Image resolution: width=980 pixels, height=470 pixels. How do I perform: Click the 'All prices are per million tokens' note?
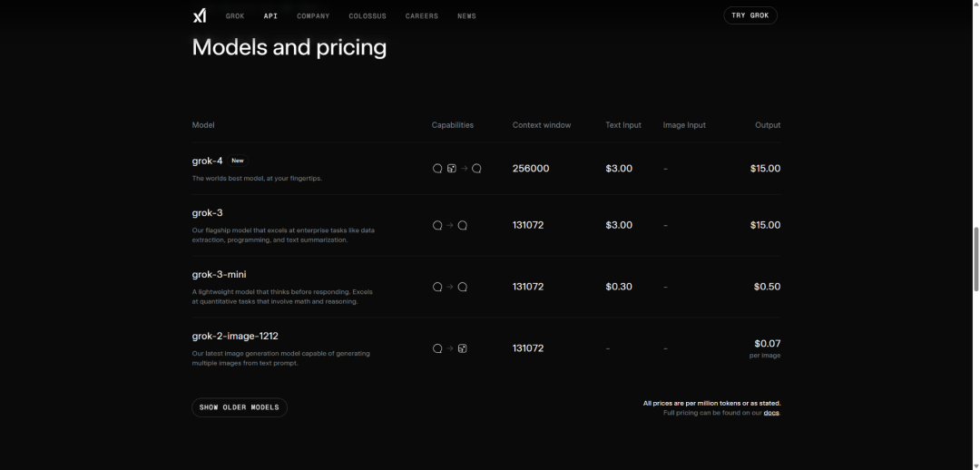click(x=712, y=403)
